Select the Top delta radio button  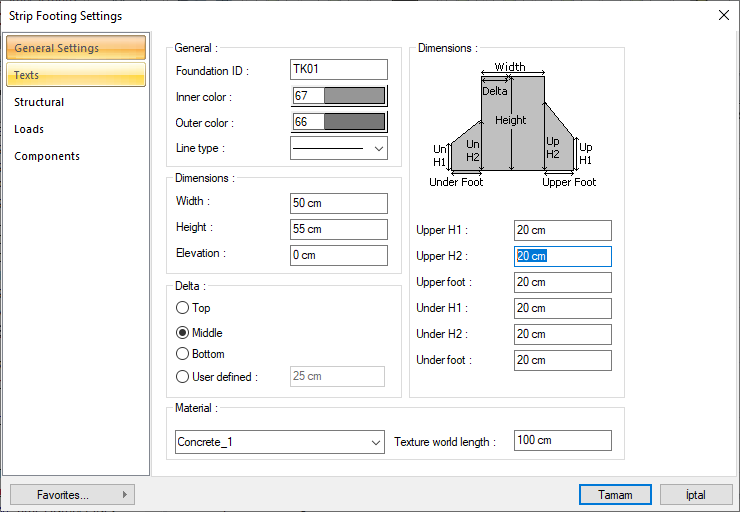(182, 308)
